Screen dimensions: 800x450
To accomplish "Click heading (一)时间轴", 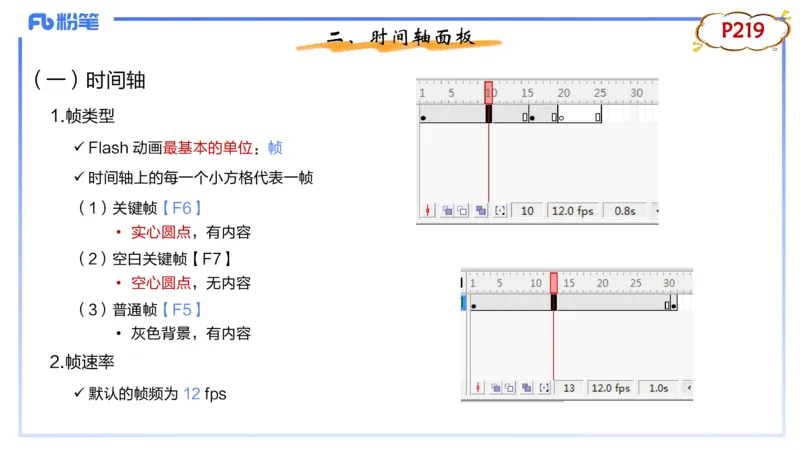I will 89,80.
